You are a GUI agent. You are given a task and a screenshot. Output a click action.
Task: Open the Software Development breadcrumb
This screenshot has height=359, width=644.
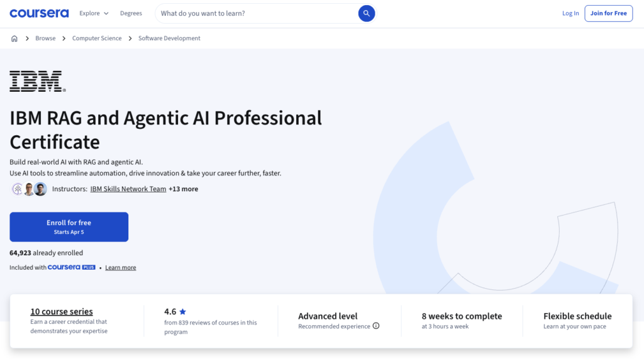169,38
